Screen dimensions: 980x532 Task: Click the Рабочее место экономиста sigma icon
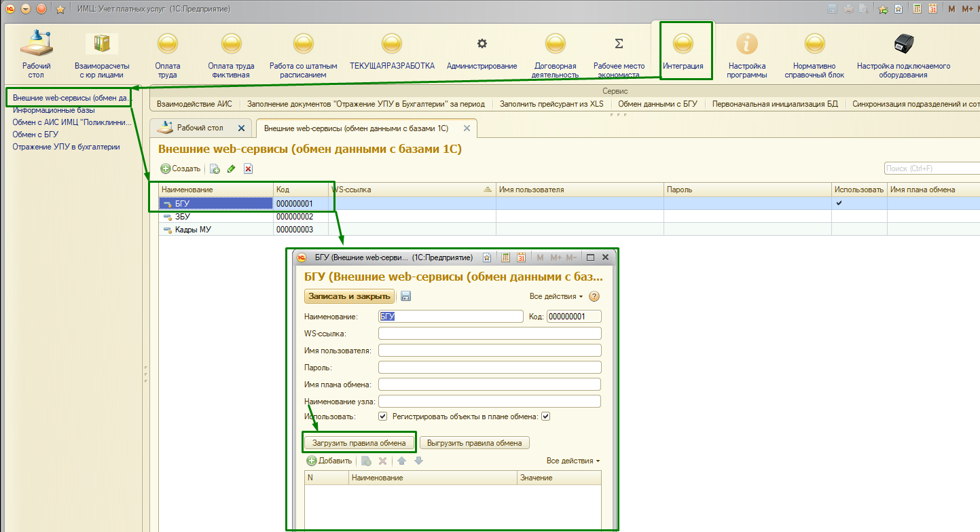point(619,45)
